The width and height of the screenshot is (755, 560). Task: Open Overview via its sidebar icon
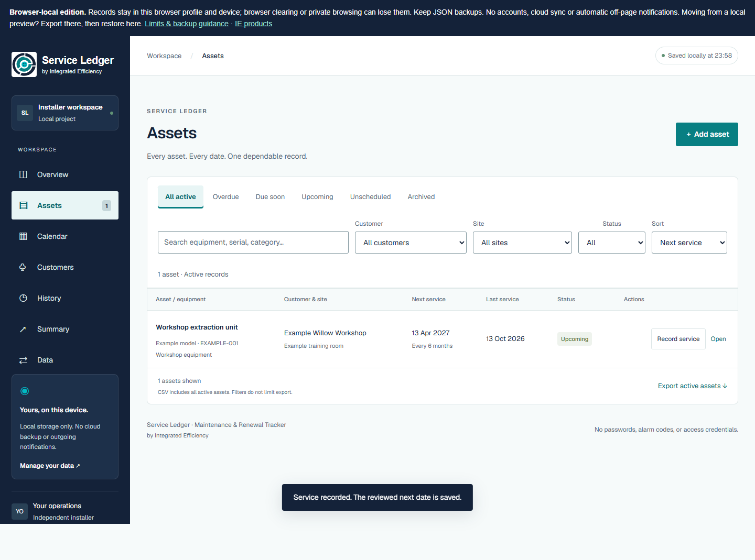[23, 174]
